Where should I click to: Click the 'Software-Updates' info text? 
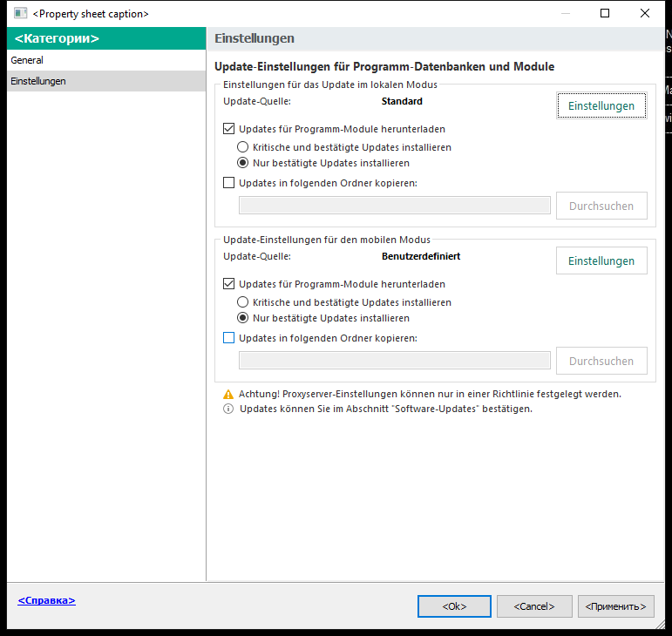click(x=386, y=409)
